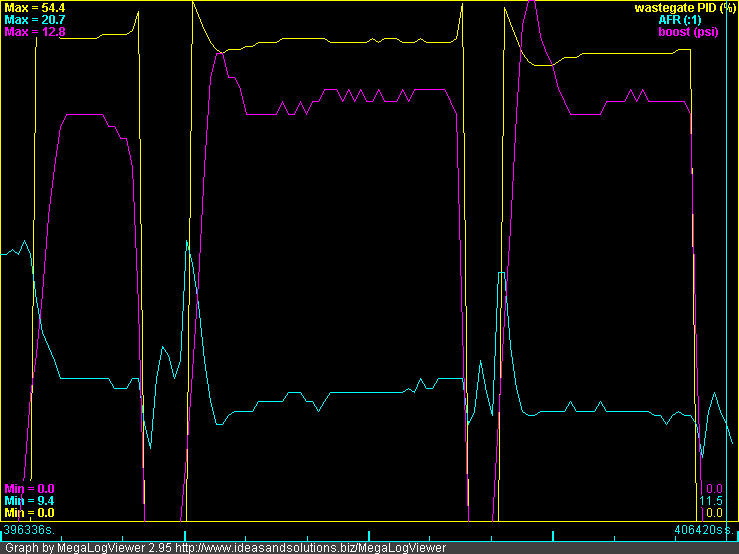Click the magenta "Max = 12.8" label
The width and height of the screenshot is (739, 554).
pos(35,32)
